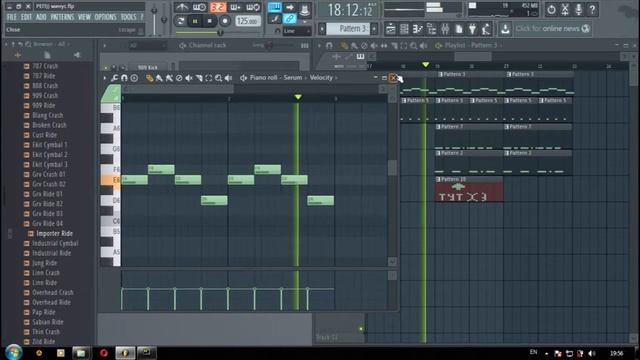This screenshot has height=360, width=640.
Task: Select previous pattern arrow left of Pattern 3
Action: [322, 29]
